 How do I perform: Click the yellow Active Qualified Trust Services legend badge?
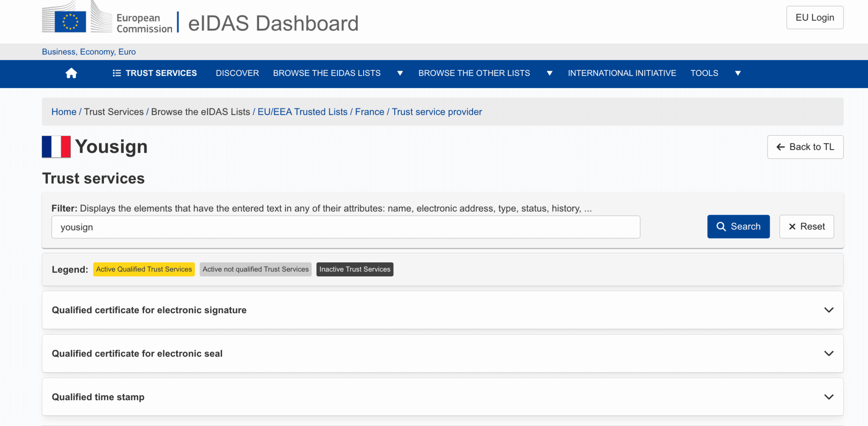[x=144, y=270]
